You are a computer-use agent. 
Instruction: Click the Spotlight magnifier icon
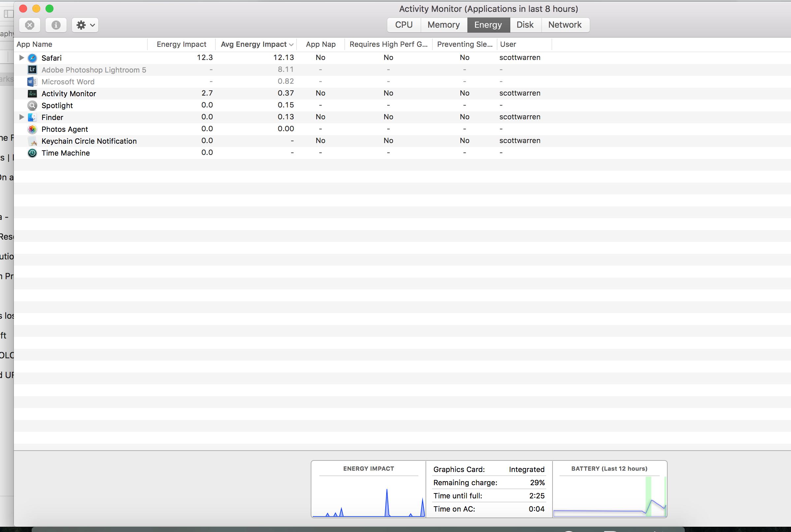tap(32, 105)
